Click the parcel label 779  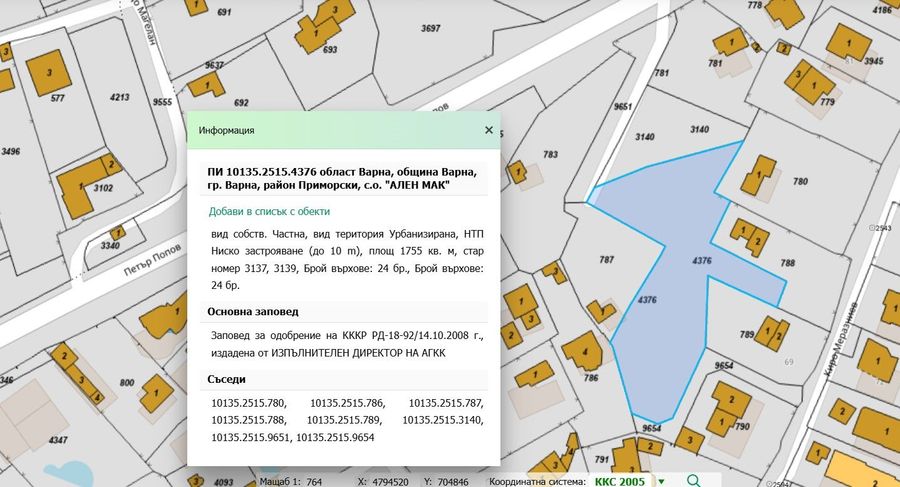pyautogui.click(x=827, y=102)
